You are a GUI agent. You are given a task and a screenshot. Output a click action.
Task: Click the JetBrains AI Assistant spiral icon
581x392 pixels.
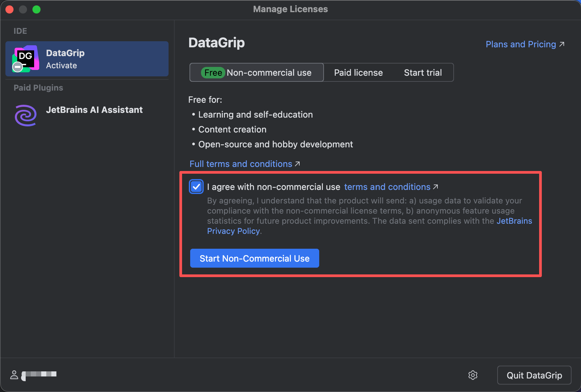(x=26, y=116)
